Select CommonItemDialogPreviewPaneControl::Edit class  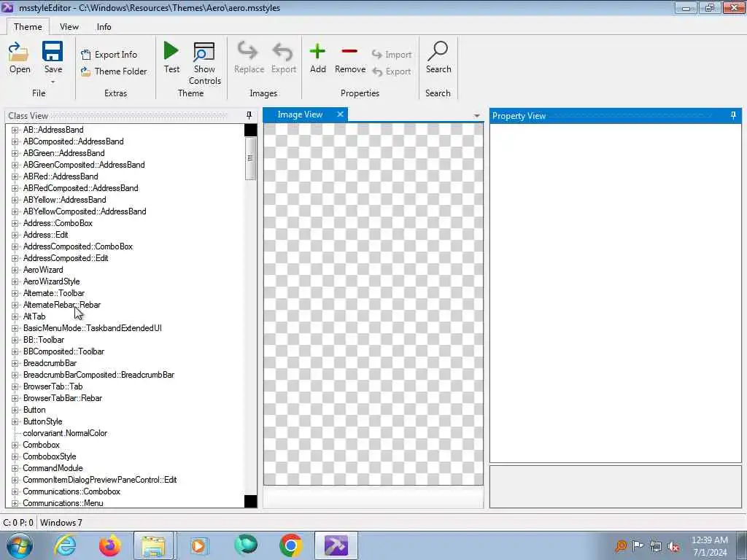tap(99, 480)
